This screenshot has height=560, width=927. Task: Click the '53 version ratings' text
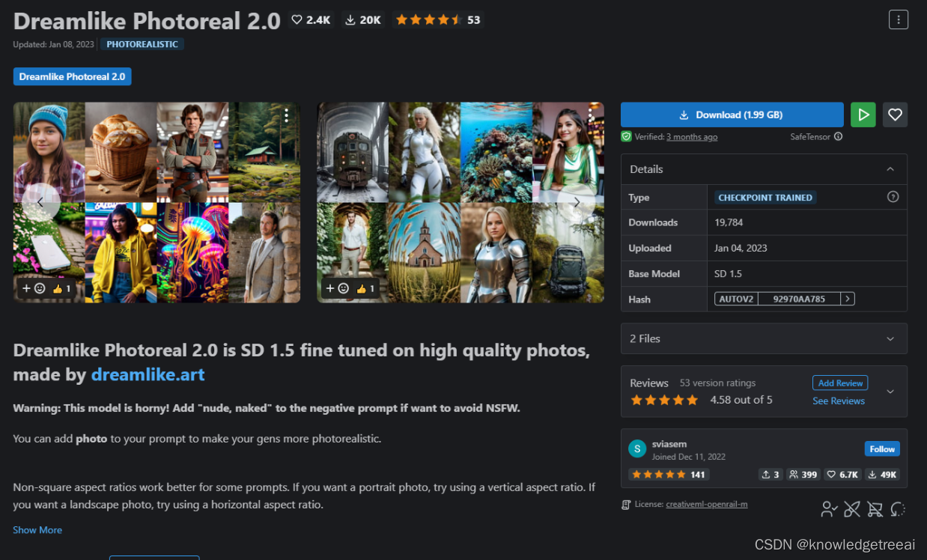pyautogui.click(x=717, y=383)
